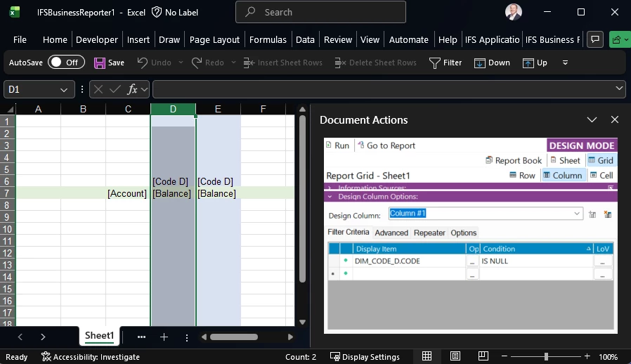Click the Filter funnel icon
Screen dimensions: 631x364
point(435,63)
